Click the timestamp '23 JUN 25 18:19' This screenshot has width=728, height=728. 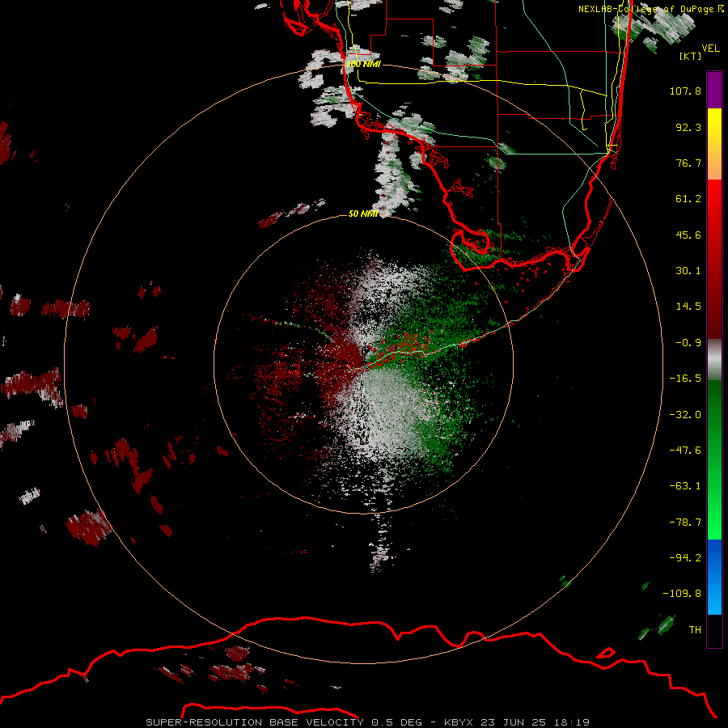pos(535,722)
